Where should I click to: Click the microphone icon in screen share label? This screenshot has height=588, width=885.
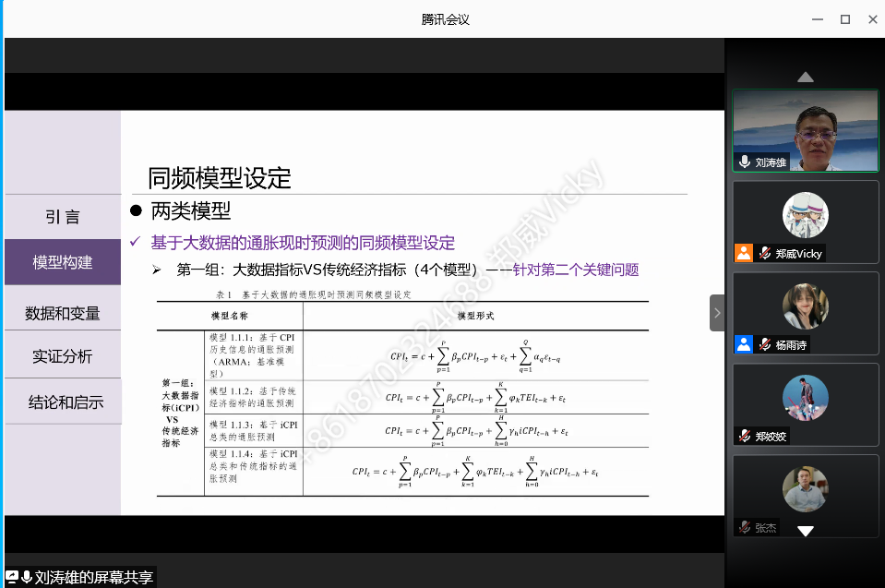[x=27, y=577]
